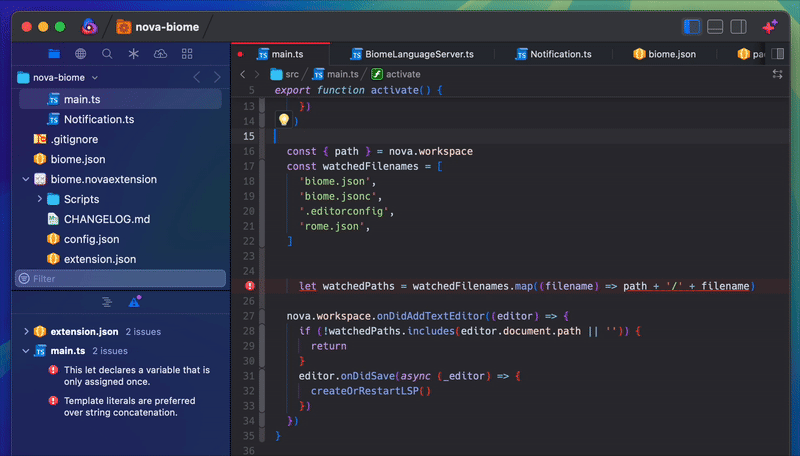Toggle the right sidebar layout button
The width and height of the screenshot is (800, 456).
738,27
